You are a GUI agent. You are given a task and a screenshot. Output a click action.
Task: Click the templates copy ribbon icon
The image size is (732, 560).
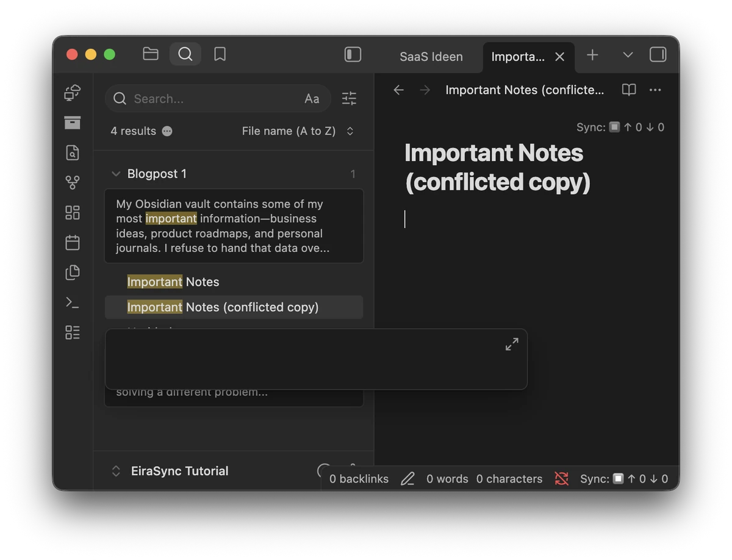point(73,272)
